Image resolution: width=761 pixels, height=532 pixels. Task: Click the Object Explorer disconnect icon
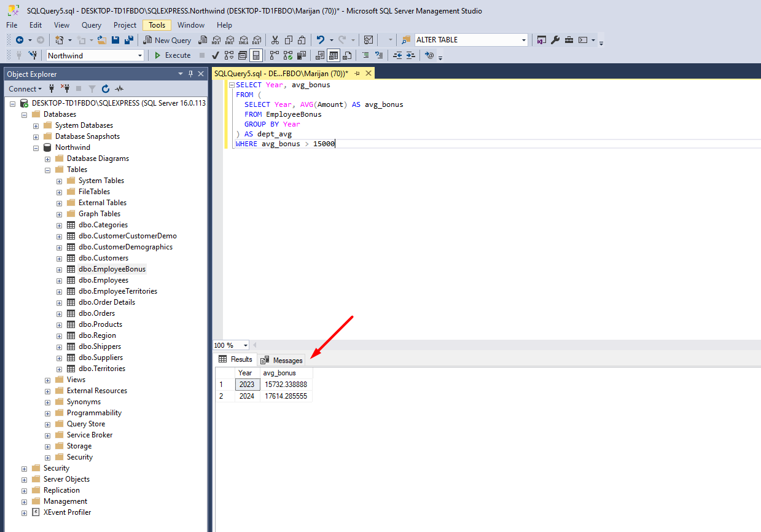click(x=65, y=88)
